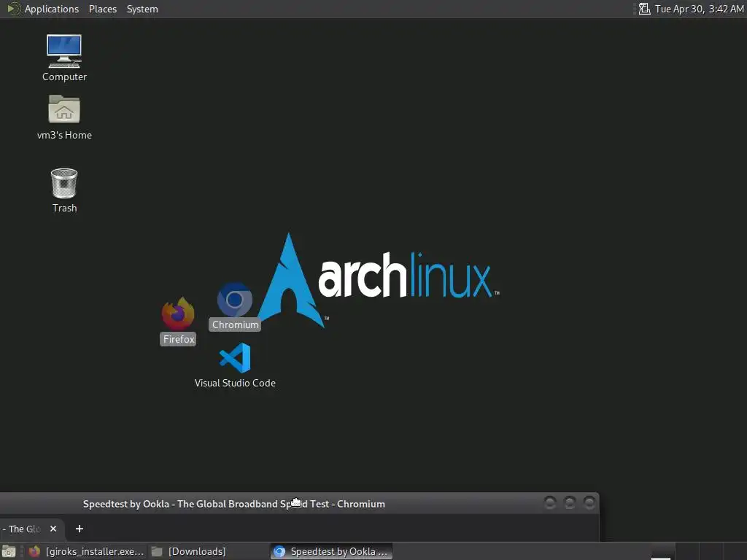Activate Speedtest by Ookla taskbar button
The image size is (747, 560).
(332, 551)
